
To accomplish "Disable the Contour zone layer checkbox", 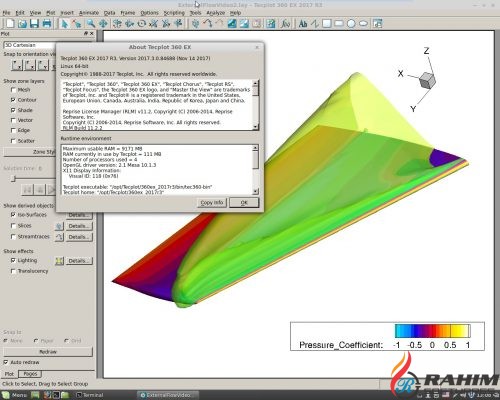I will (x=13, y=100).
